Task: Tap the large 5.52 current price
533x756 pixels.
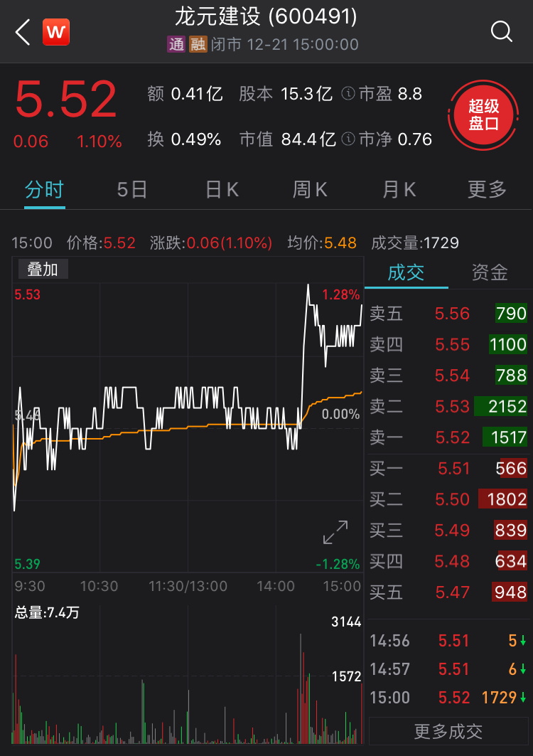Action: 65,100
